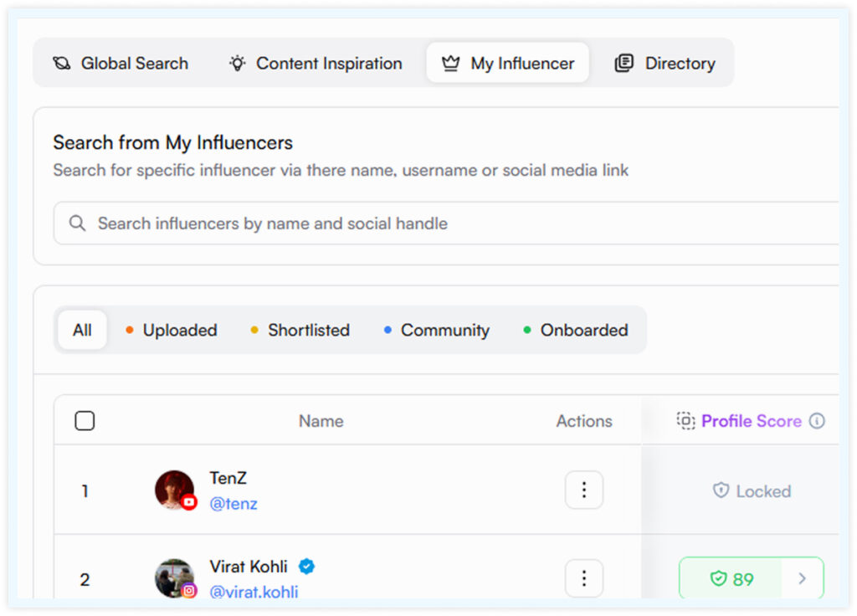Image resolution: width=857 pixels, height=616 pixels.
Task: Open the three-dot actions menu for TenZ
Action: (583, 490)
